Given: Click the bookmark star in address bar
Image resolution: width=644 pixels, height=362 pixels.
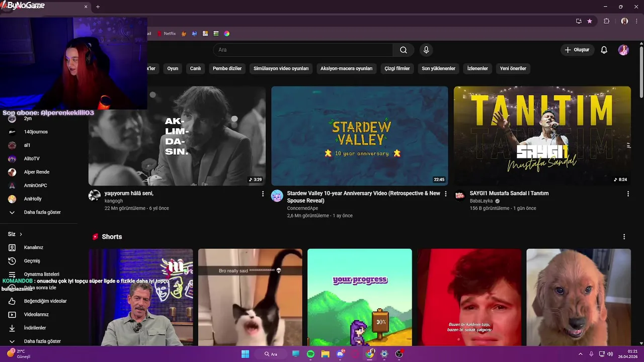Looking at the screenshot, I should click(590, 21).
